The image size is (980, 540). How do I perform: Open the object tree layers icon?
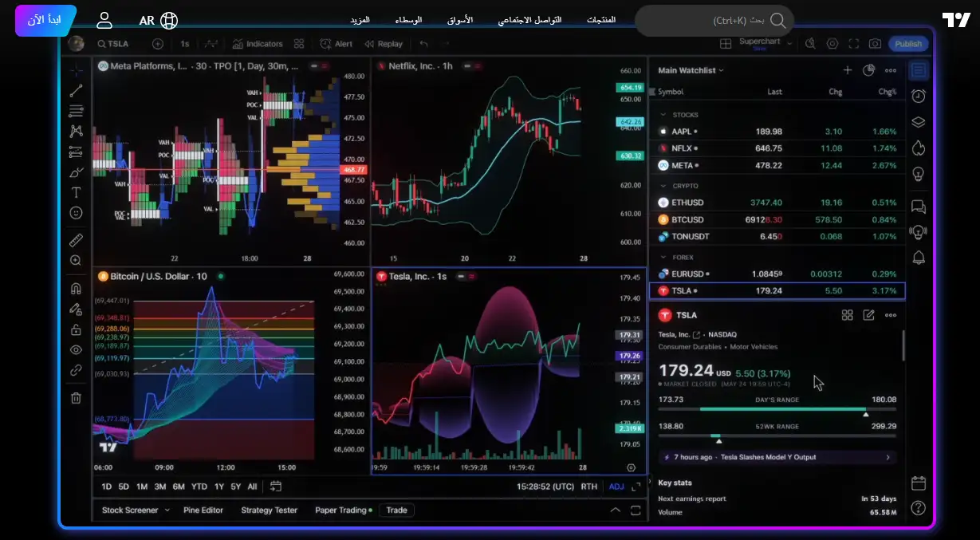pos(919,122)
